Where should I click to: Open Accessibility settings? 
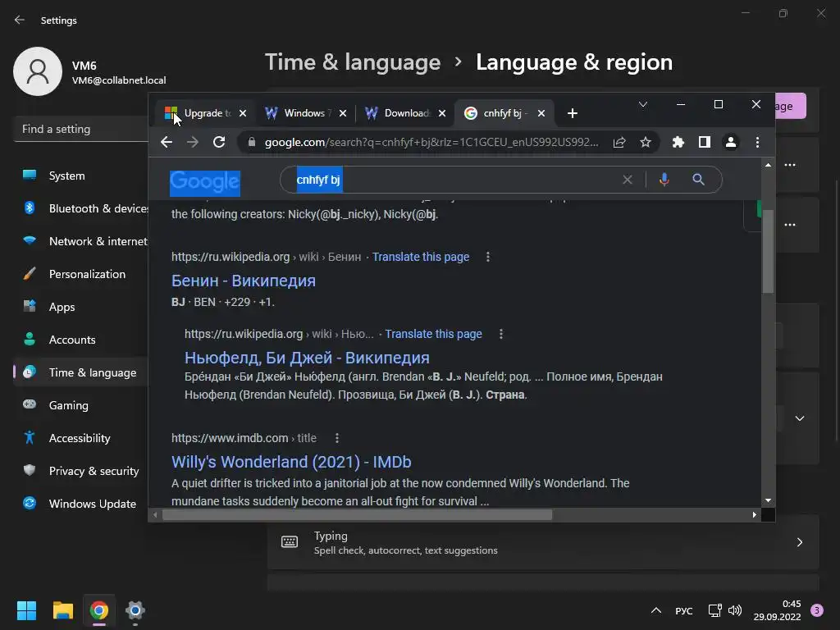pyautogui.click(x=80, y=438)
